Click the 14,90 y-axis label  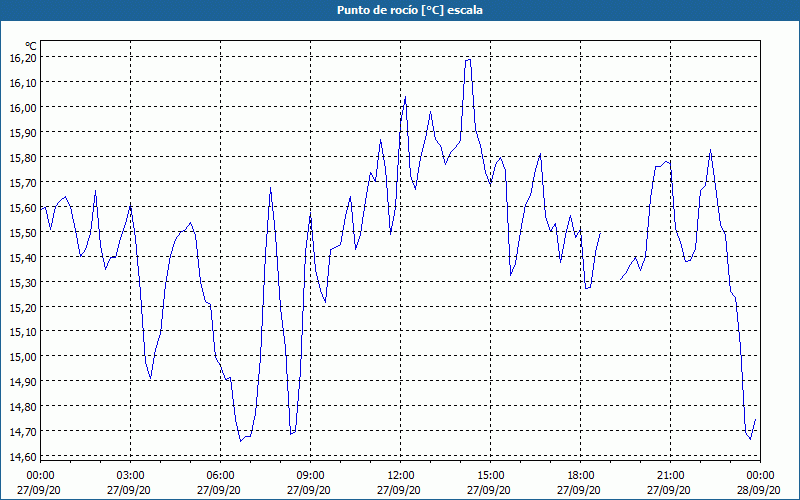click(x=23, y=382)
